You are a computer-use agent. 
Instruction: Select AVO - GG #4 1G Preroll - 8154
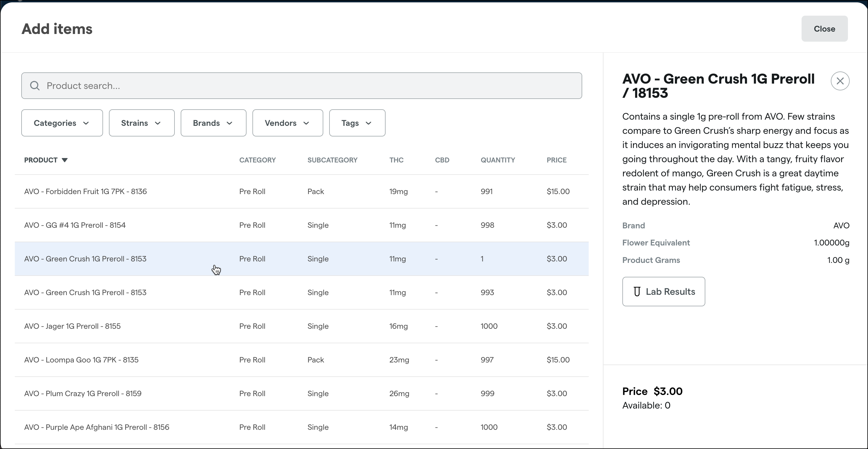(x=301, y=225)
